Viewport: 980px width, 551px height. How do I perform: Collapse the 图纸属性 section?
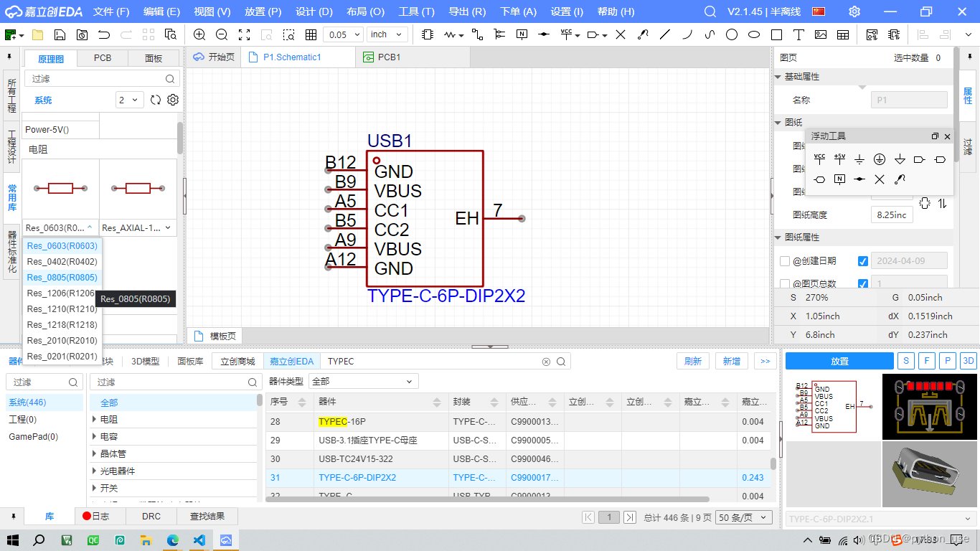[778, 237]
